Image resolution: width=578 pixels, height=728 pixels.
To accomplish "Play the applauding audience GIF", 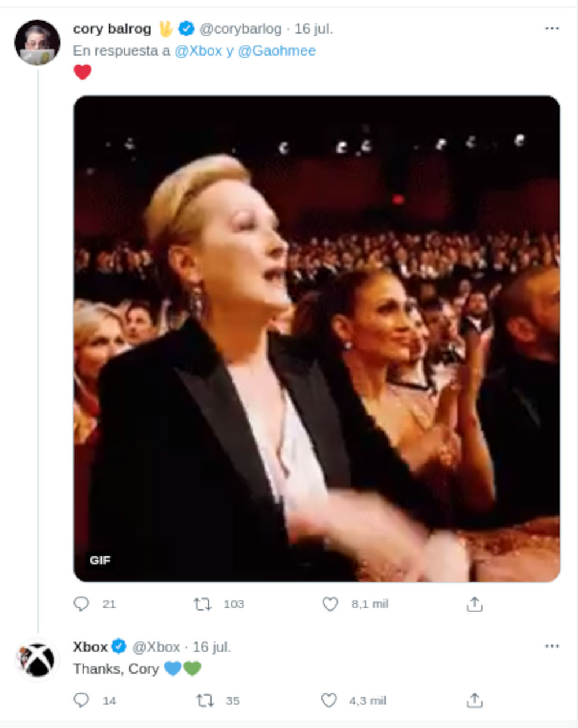I will coord(317,338).
